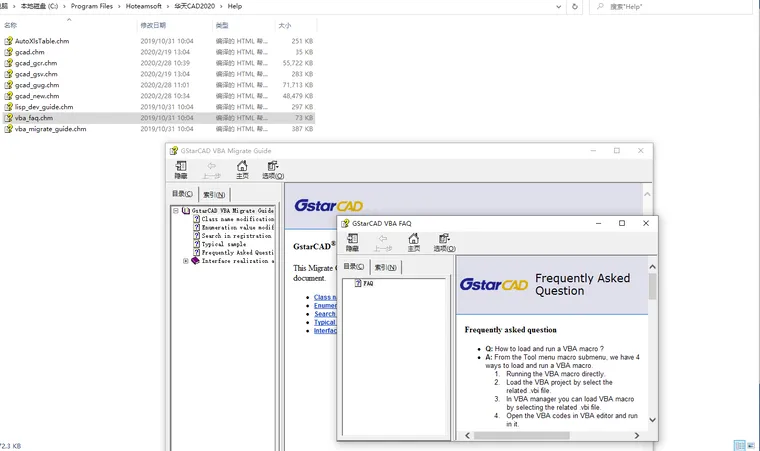
Task: Select lisp_dev_guide.chm file icon
Action: pos(8,107)
